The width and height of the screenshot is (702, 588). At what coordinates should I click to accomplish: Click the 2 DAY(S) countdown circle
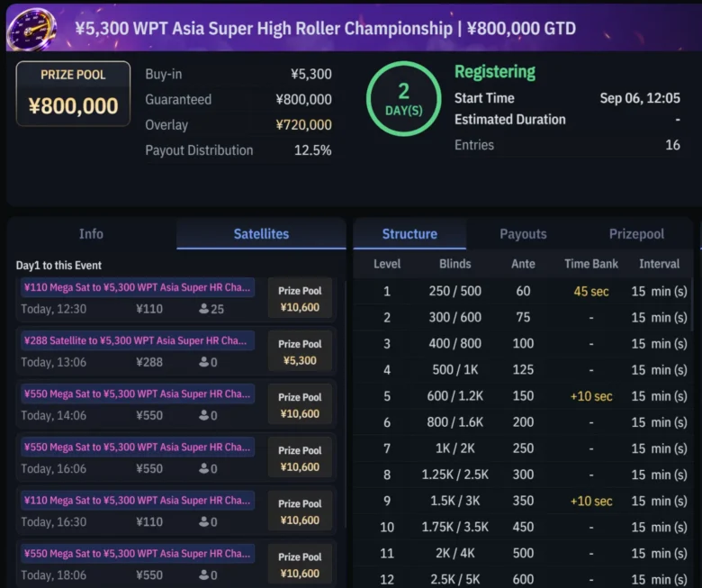pos(403,98)
